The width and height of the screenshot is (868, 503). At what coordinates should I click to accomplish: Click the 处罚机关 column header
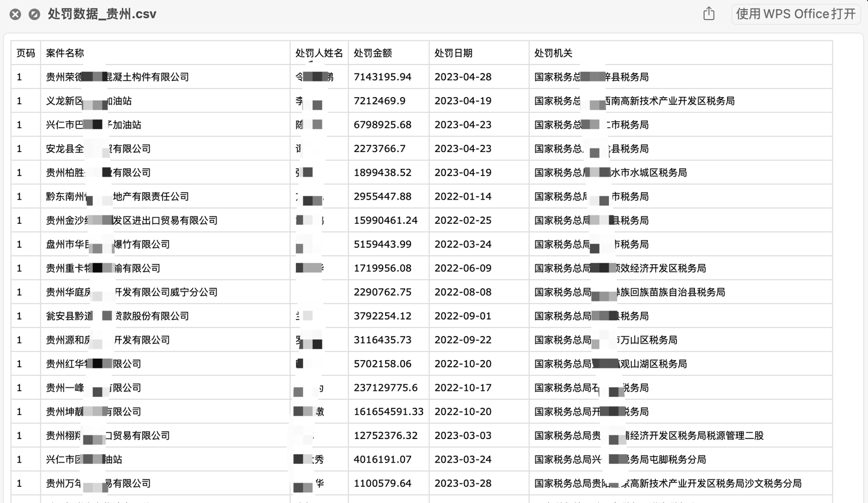click(x=681, y=53)
